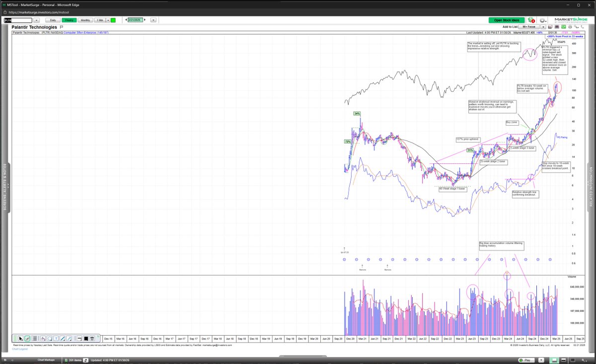Open the line style list tool
Screen dimensions: 596x364
tap(34, 338)
